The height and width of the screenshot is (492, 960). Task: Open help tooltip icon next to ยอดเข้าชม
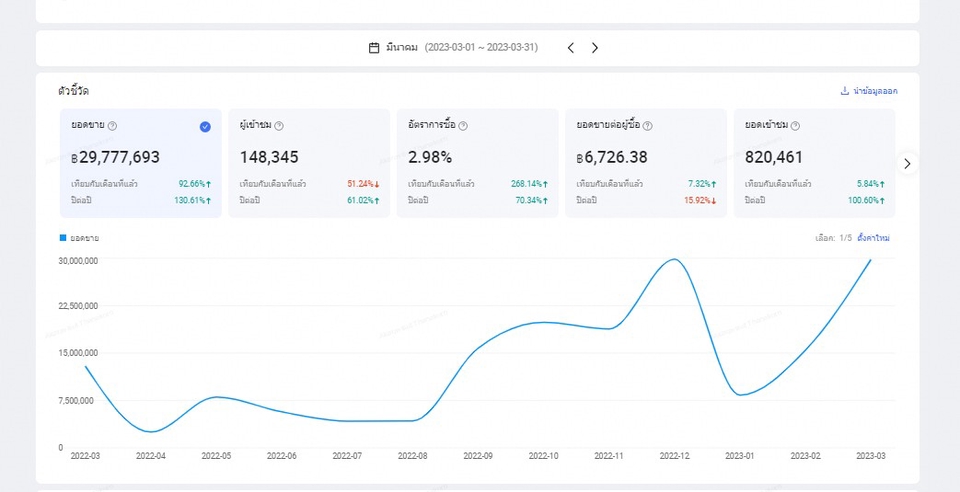(795, 125)
